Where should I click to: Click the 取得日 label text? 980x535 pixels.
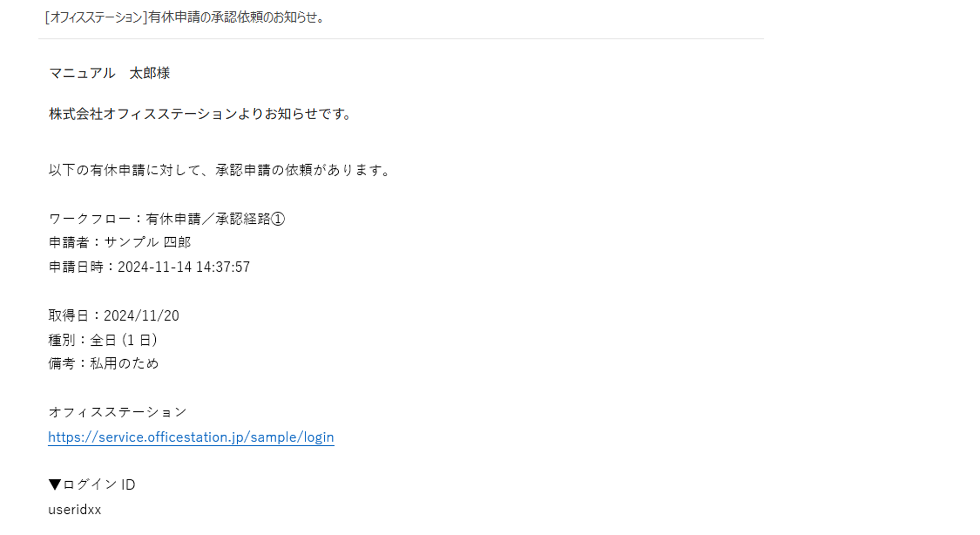tap(69, 316)
